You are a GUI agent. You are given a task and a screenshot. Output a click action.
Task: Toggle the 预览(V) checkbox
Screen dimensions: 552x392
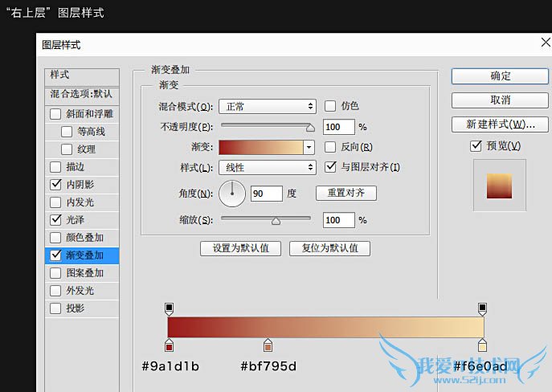[476, 145]
